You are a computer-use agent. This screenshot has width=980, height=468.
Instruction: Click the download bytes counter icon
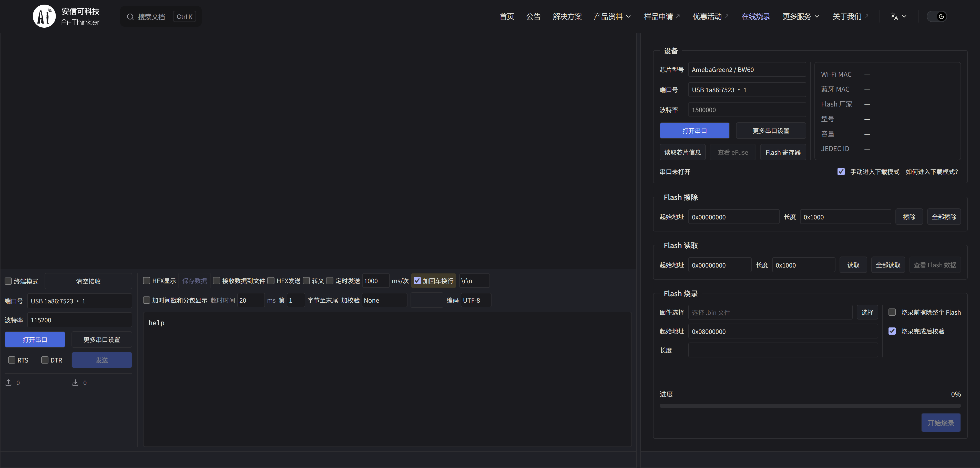(75, 382)
